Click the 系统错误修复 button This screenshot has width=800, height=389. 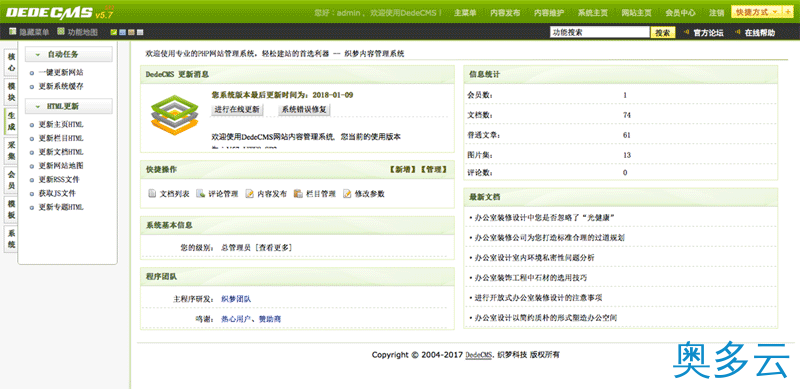(x=305, y=109)
